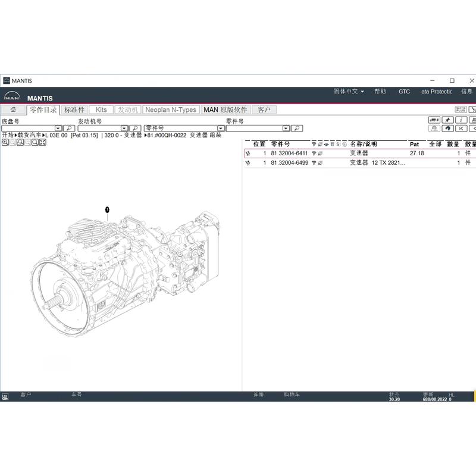The image size is (476, 476).
Task: Click 开始 in the breadcrumb path
Action: pyautogui.click(x=8, y=135)
